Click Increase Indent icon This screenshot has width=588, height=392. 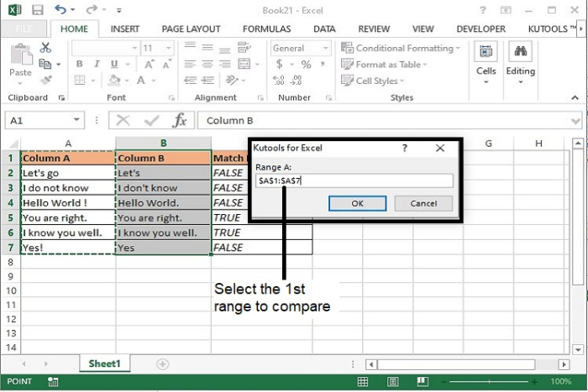click(207, 81)
